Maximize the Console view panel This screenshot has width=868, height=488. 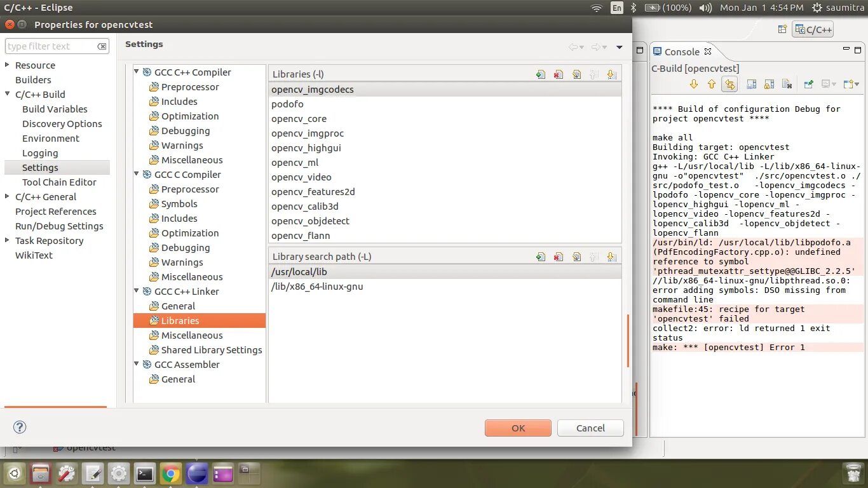tap(858, 49)
